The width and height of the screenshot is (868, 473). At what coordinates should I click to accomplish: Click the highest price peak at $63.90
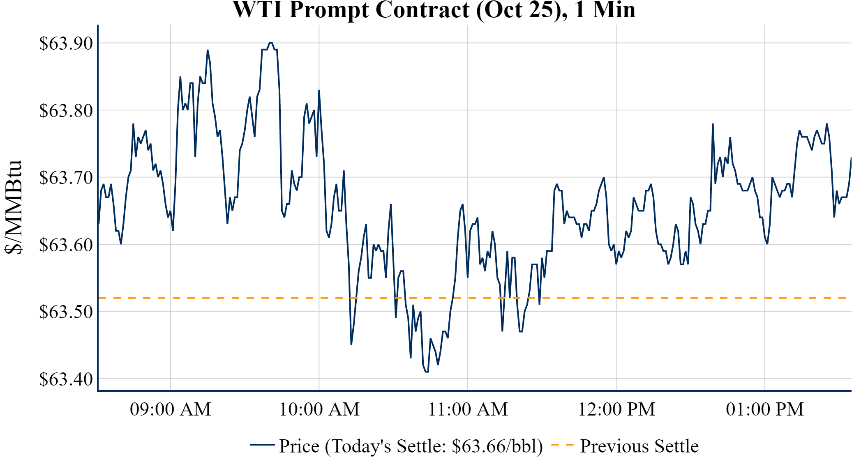(270, 43)
